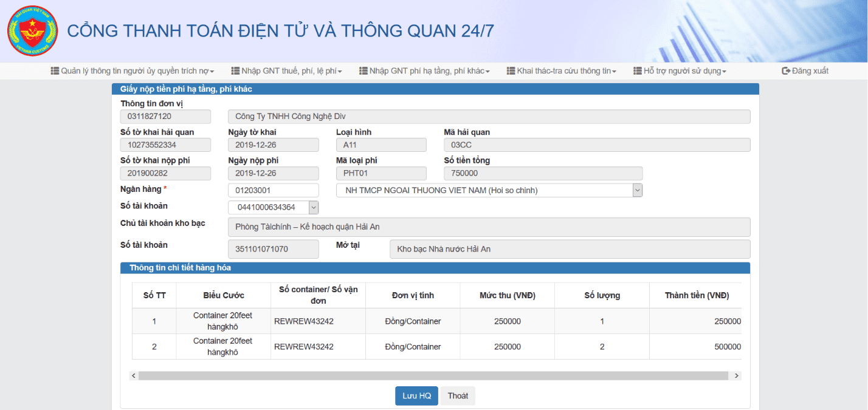868x410 pixels.
Task: Open Khai thác-tra cứu thông tin menu
Action: pos(562,71)
